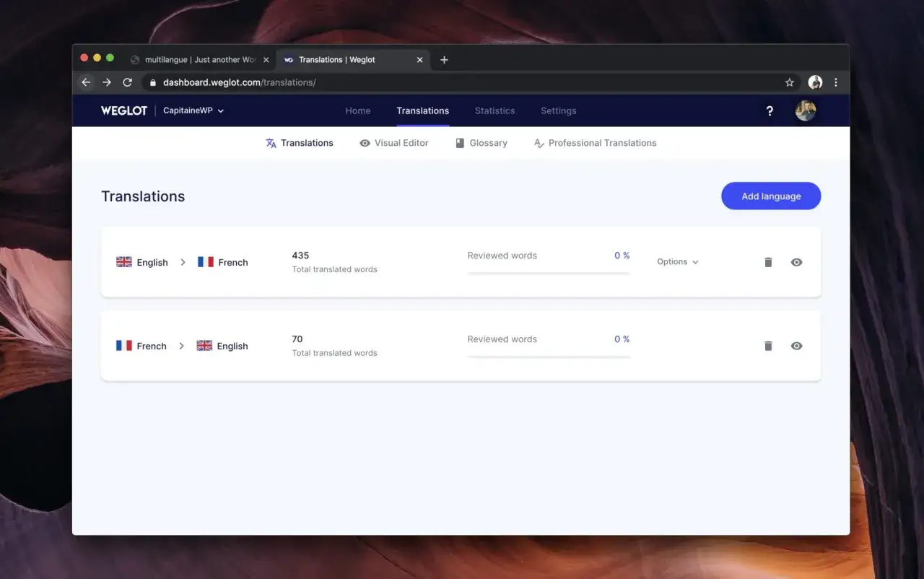
Task: Click the Translations page heading
Action: point(143,196)
